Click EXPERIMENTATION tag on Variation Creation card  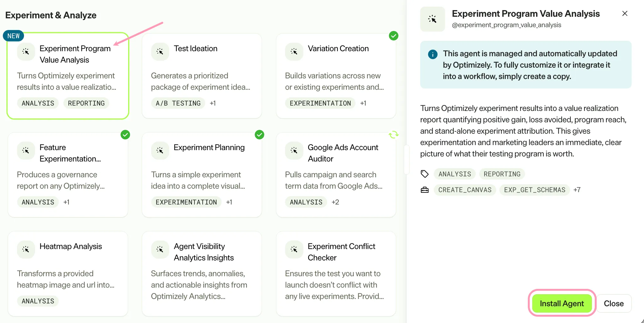[320, 103]
